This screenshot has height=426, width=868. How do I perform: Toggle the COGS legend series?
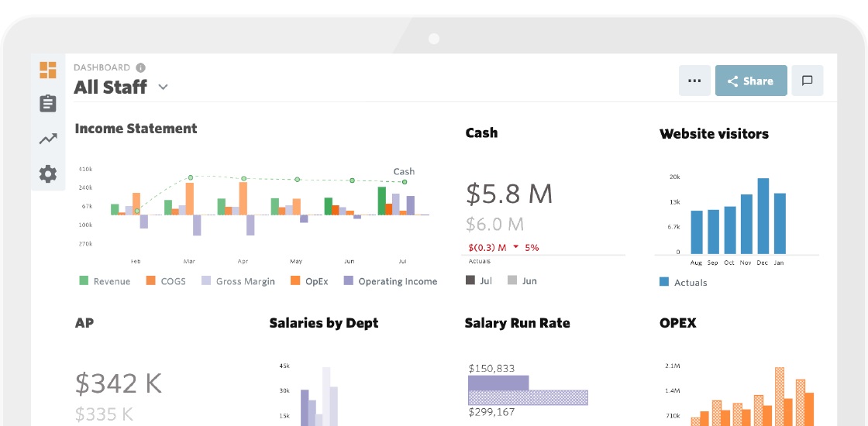pyautogui.click(x=166, y=281)
